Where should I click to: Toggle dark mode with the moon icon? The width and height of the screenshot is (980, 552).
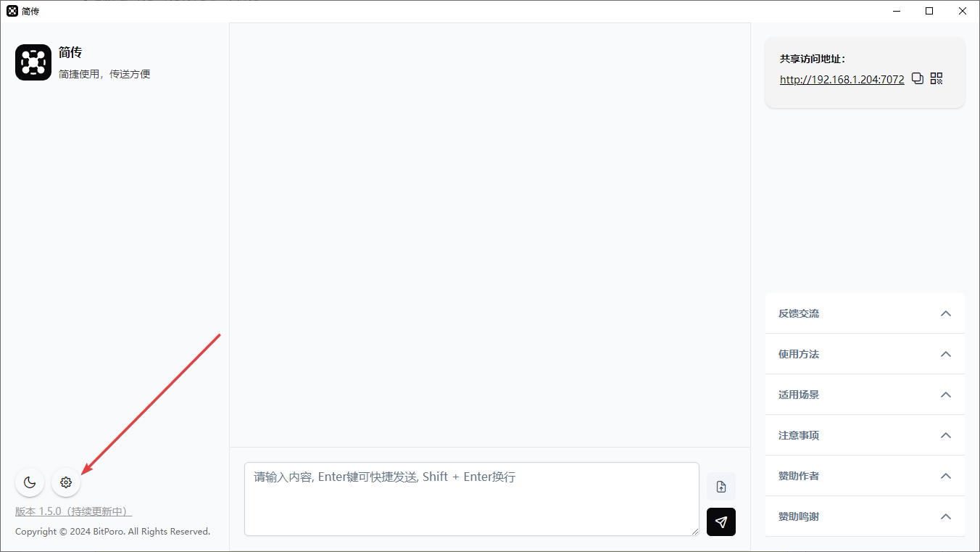tap(30, 482)
